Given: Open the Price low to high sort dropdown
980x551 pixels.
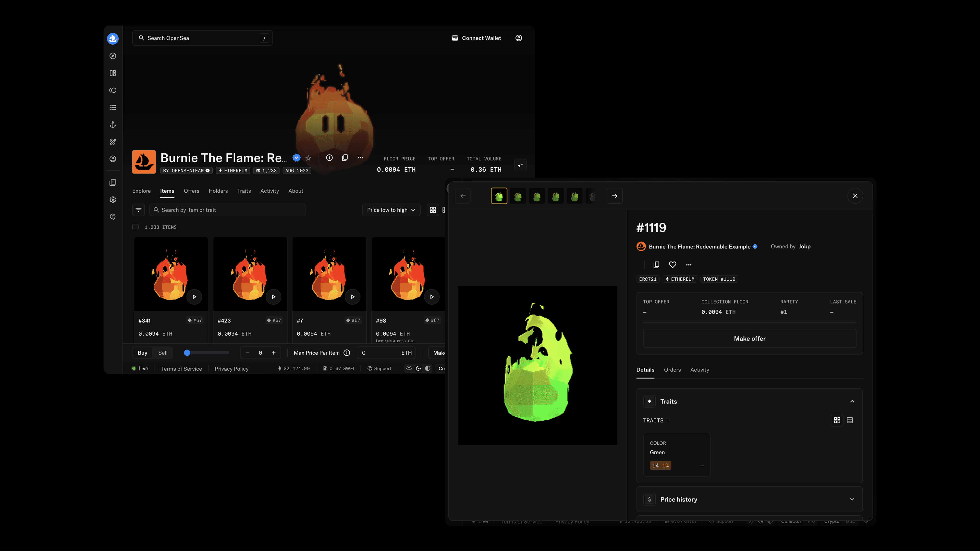Looking at the screenshot, I should click(391, 210).
